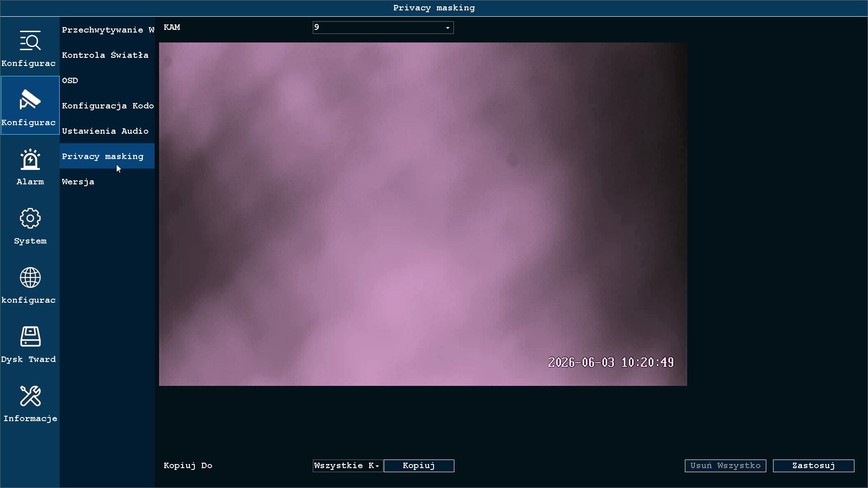Click timestamp 2026-06-03 10:20:49 overlay

[611, 362]
